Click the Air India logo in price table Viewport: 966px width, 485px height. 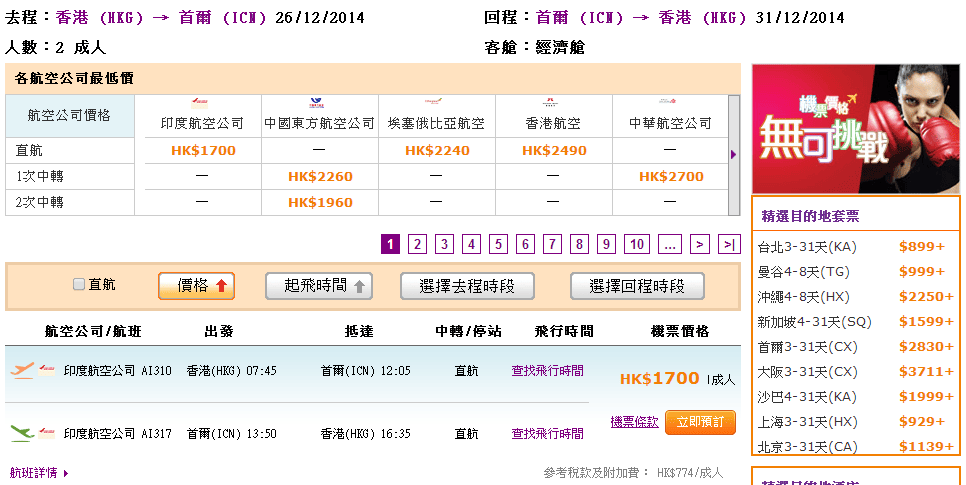[x=203, y=102]
